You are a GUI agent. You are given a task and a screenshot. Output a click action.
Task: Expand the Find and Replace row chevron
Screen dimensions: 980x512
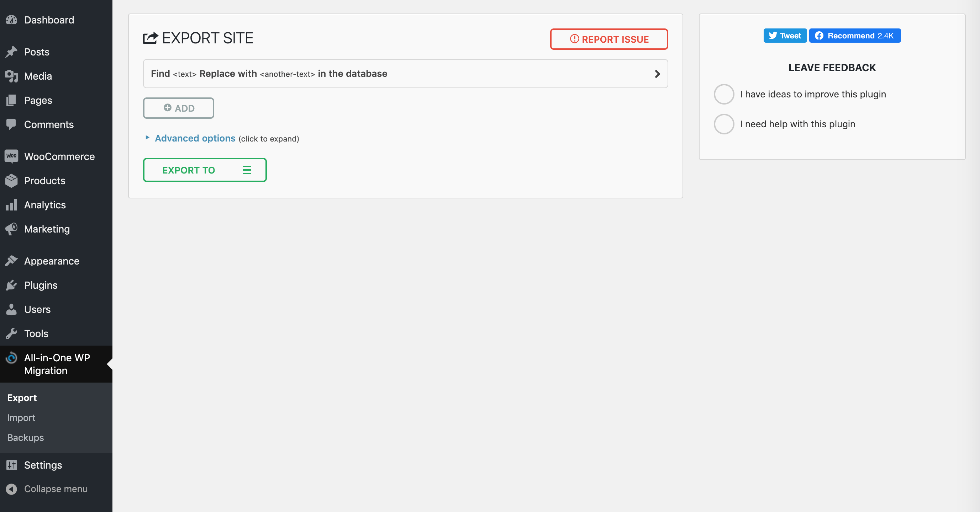[x=657, y=74]
